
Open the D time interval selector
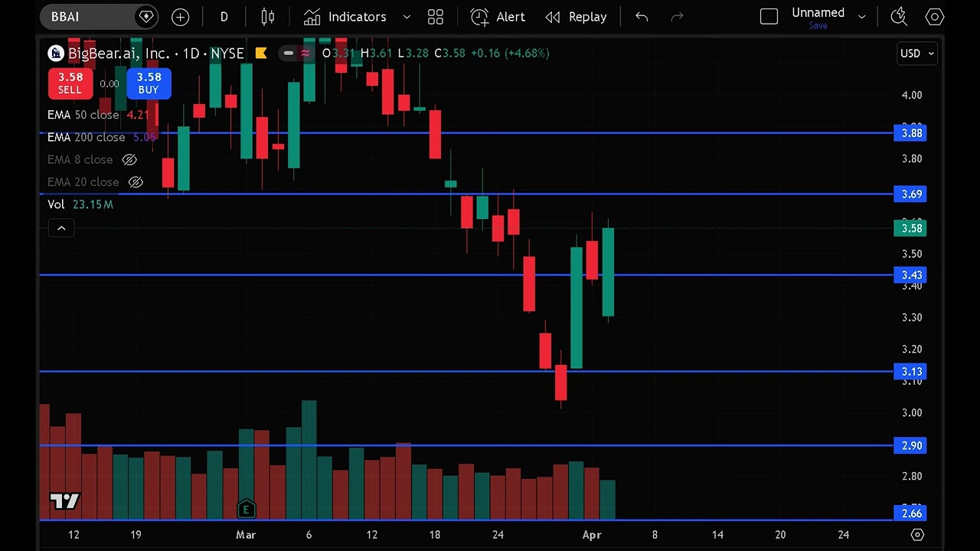[224, 17]
